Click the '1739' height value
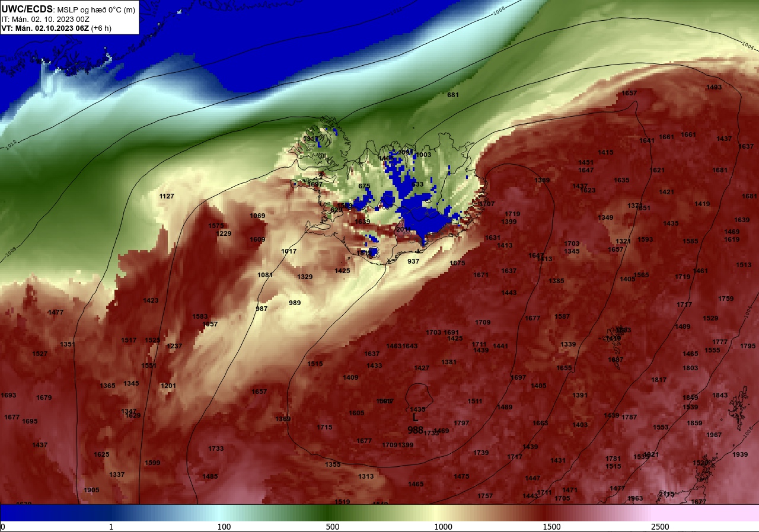This screenshot has width=759, height=532. pyautogui.click(x=481, y=453)
